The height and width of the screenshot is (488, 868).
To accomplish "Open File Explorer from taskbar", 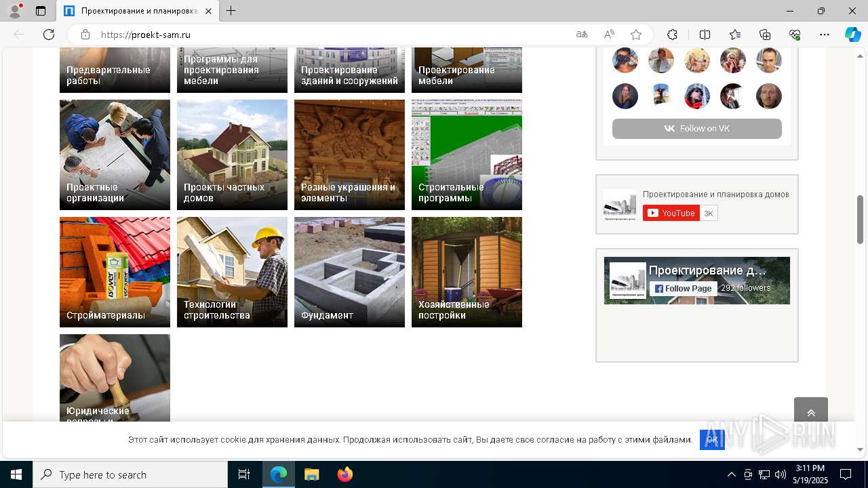I will (x=311, y=474).
